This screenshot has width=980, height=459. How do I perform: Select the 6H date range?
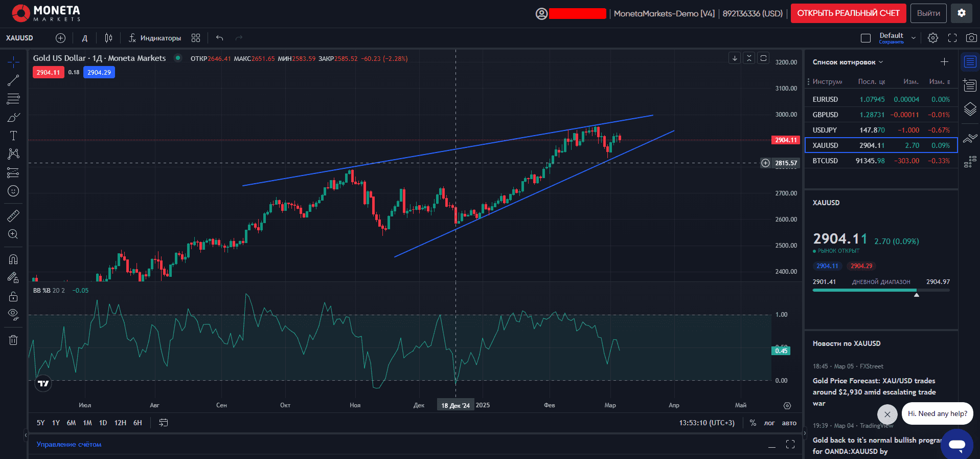tap(138, 423)
